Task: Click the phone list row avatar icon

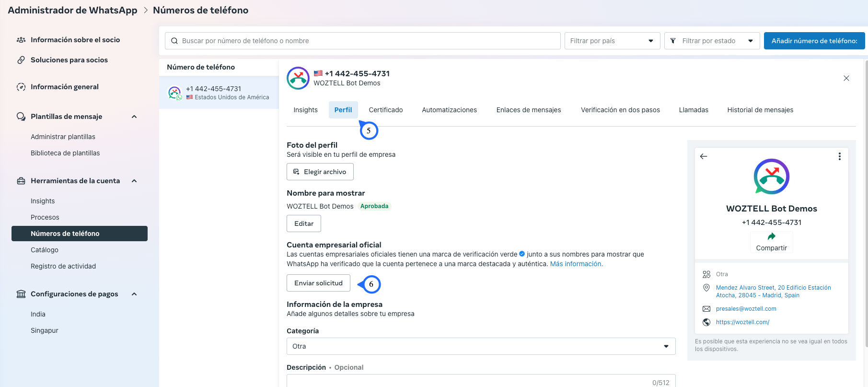Action: pos(175,93)
